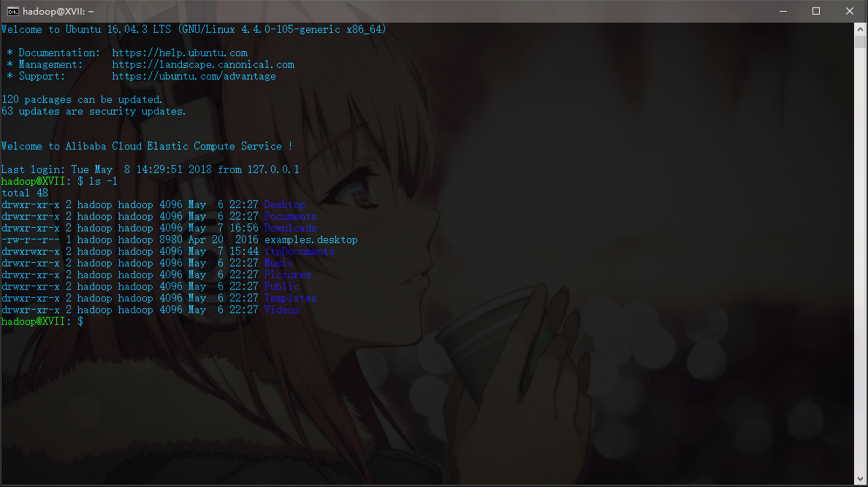Minimize the hadoop@XVII terminal window

click(783, 11)
